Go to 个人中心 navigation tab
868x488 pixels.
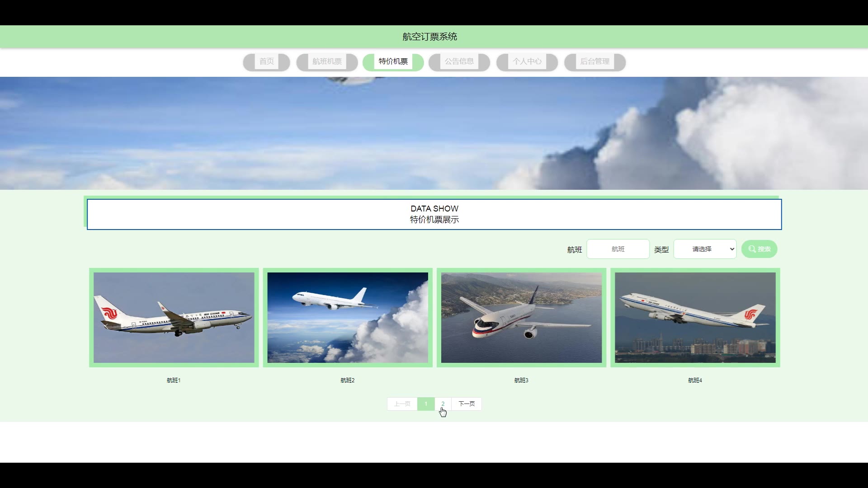(x=527, y=61)
